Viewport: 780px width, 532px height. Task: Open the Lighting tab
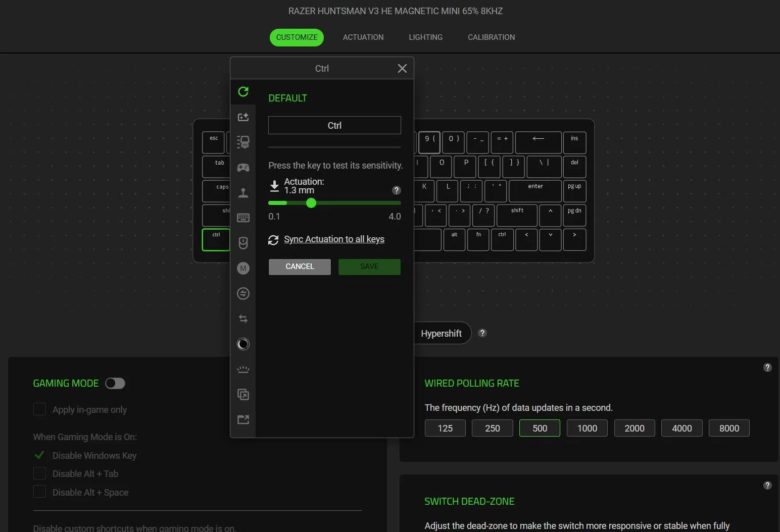425,37
